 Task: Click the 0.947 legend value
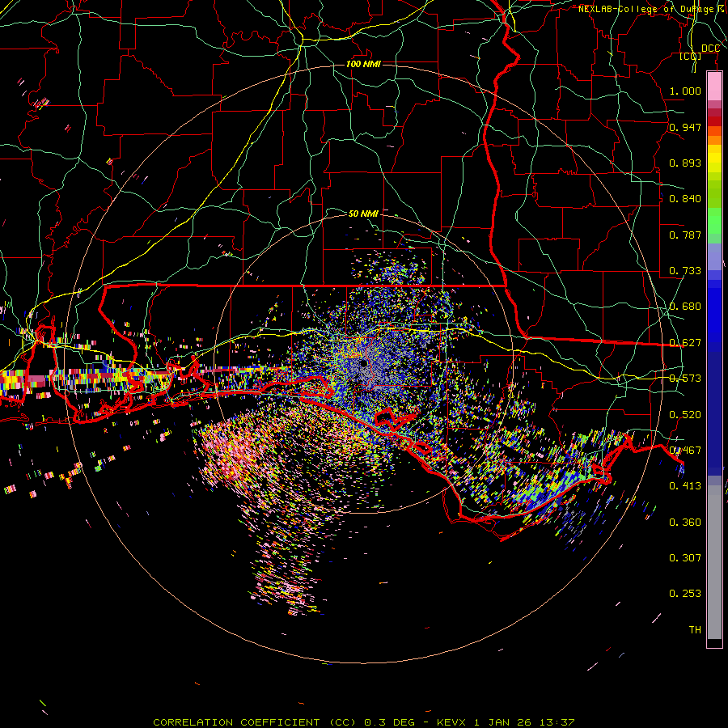click(685, 127)
